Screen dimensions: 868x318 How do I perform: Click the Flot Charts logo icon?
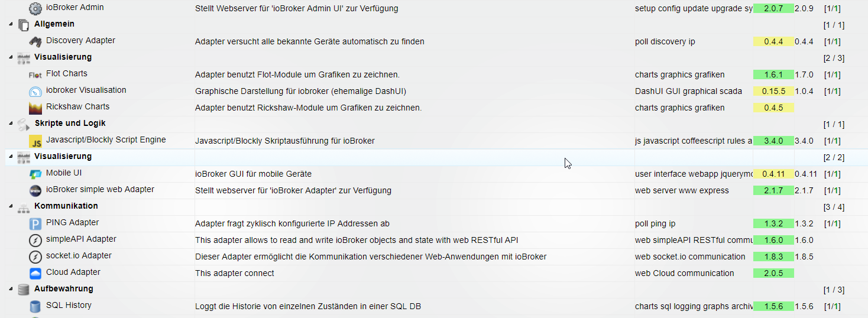coord(35,74)
